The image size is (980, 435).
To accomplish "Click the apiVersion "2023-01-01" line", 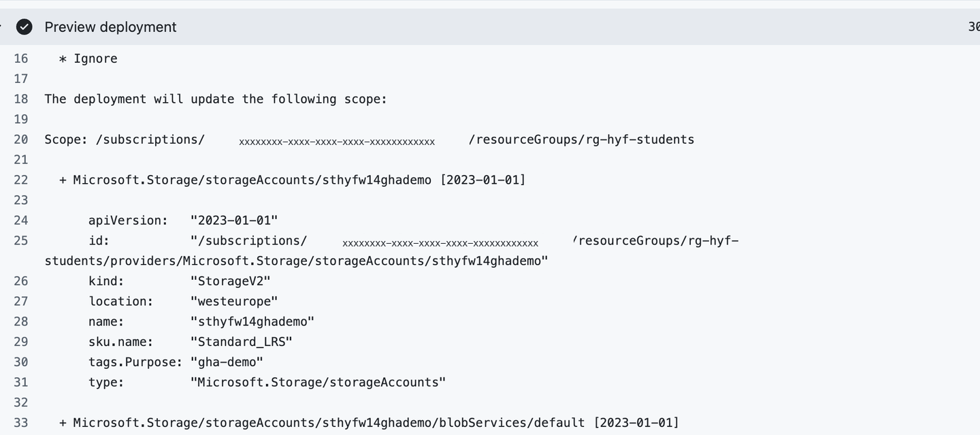I will 183,221.
